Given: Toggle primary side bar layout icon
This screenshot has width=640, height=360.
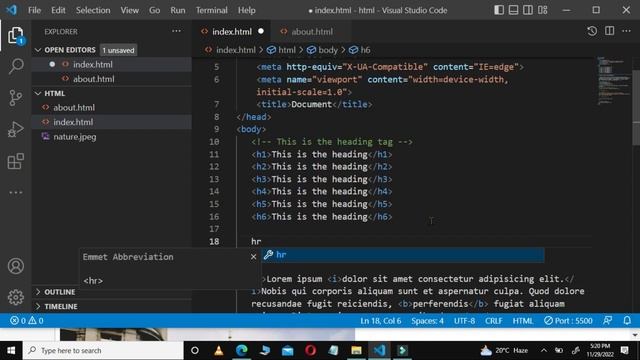Looking at the screenshot, I should click(499, 10).
